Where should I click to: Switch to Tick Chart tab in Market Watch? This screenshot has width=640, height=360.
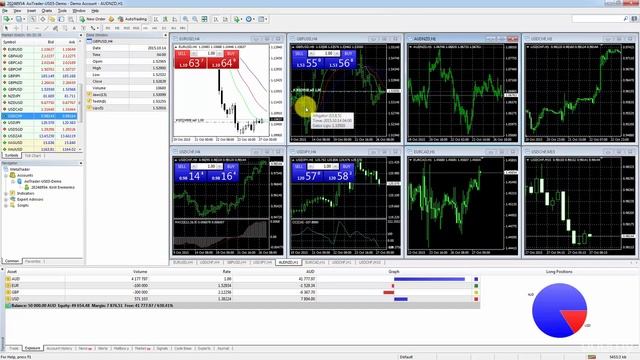34,156
